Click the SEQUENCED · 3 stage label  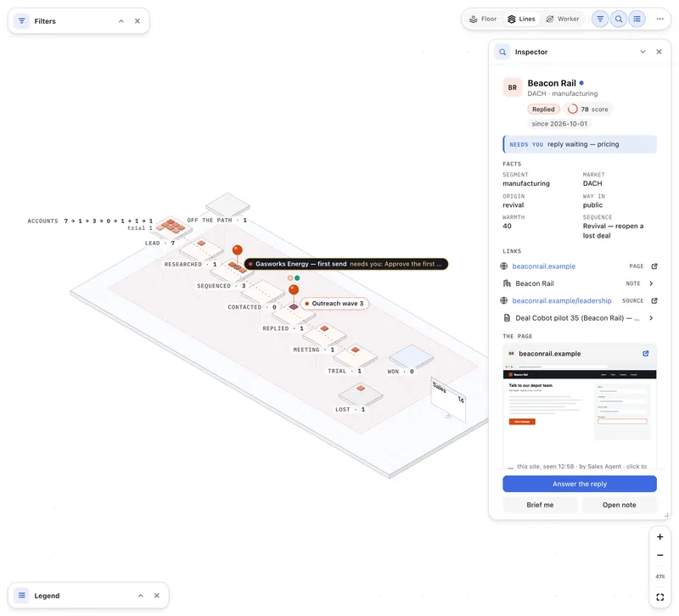tap(222, 286)
